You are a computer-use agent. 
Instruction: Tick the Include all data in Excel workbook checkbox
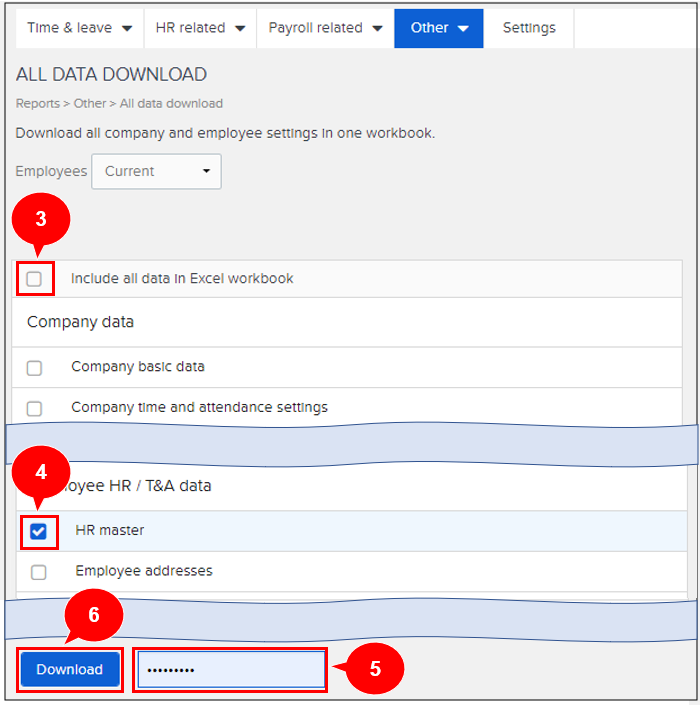pyautogui.click(x=35, y=279)
